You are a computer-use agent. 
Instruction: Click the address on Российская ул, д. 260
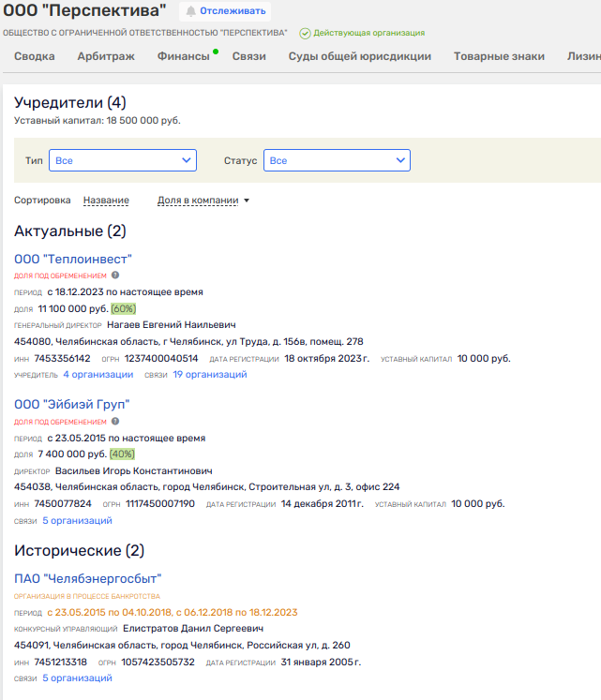click(182, 645)
